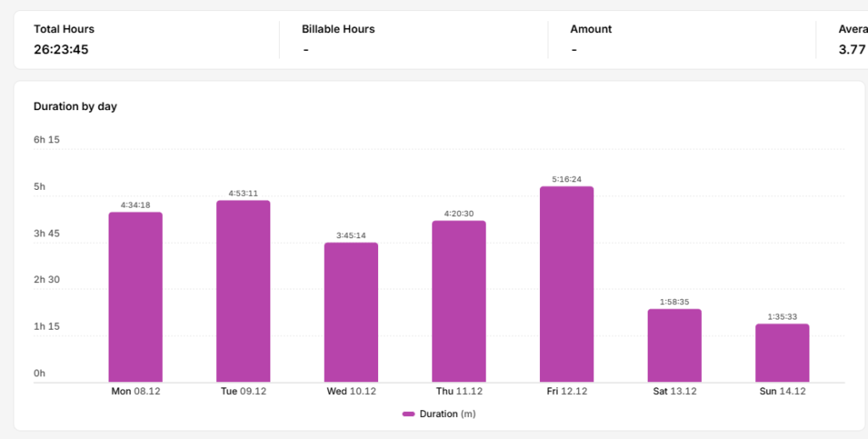Click the 'Sat 13.12' axis label
The width and height of the screenshot is (868, 439).
(x=674, y=392)
